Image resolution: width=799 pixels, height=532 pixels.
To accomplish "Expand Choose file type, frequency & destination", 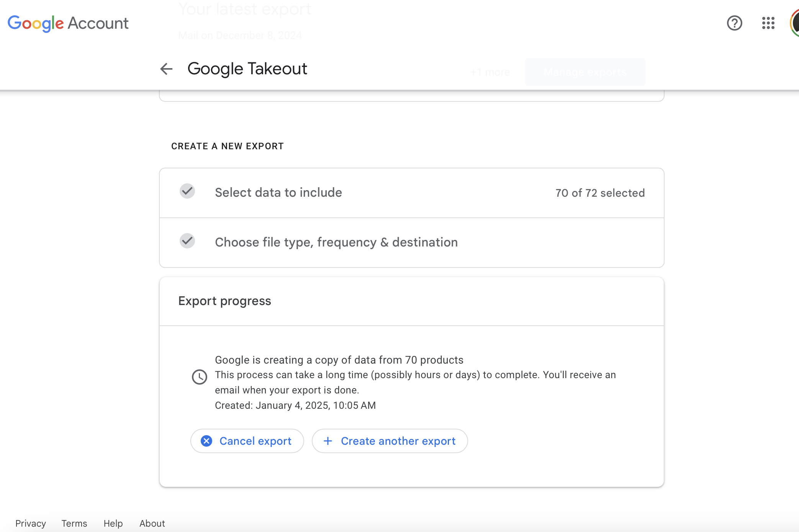I will point(336,242).
